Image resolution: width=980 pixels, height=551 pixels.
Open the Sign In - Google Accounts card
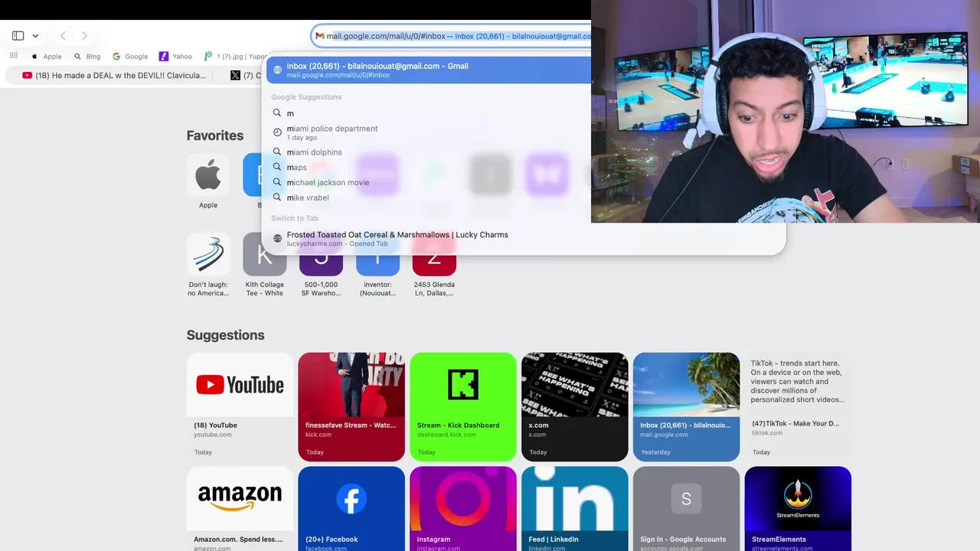(686, 509)
